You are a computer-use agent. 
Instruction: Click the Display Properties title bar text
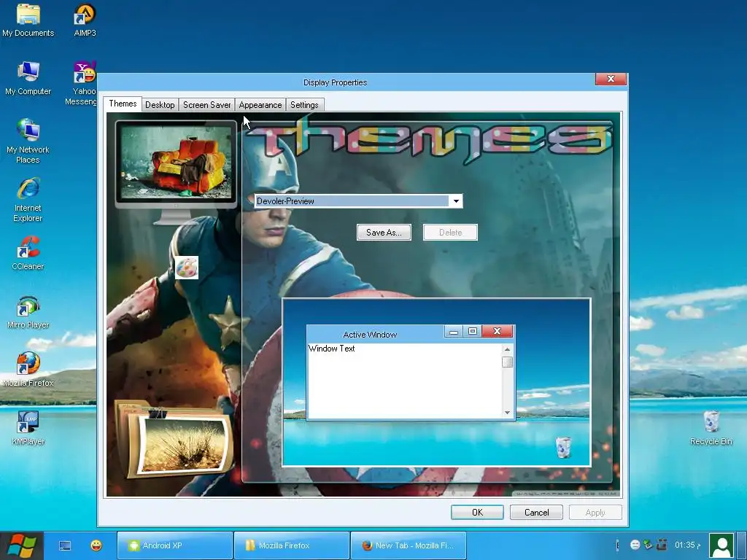[x=335, y=82]
